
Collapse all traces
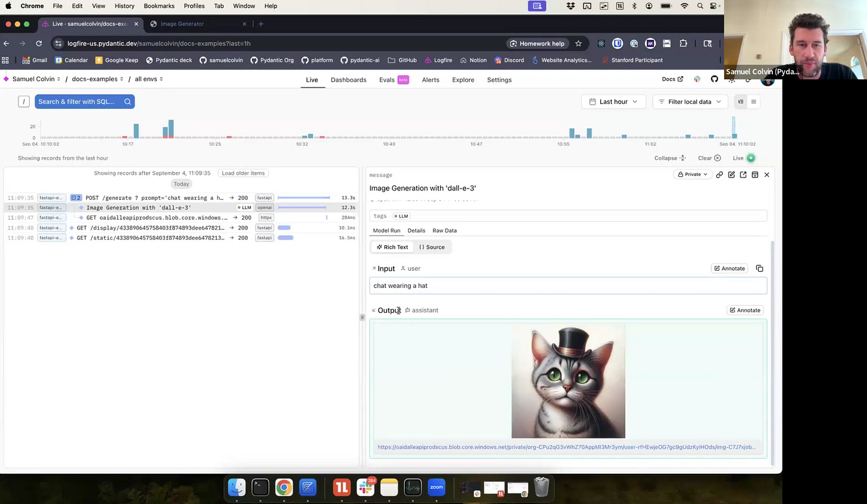[x=670, y=158]
